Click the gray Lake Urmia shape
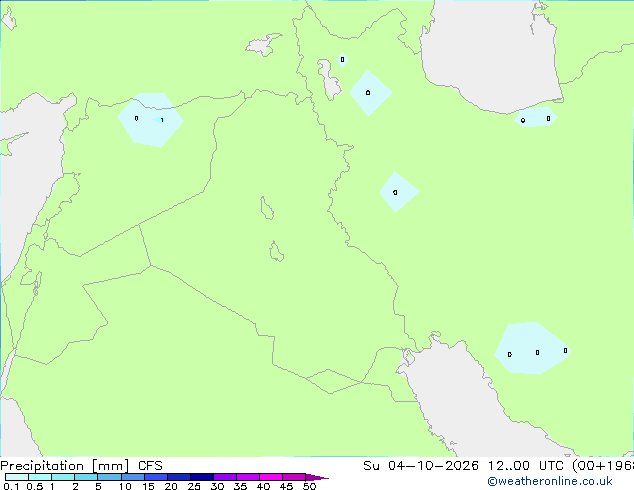The width and height of the screenshot is (634, 490). [329, 80]
